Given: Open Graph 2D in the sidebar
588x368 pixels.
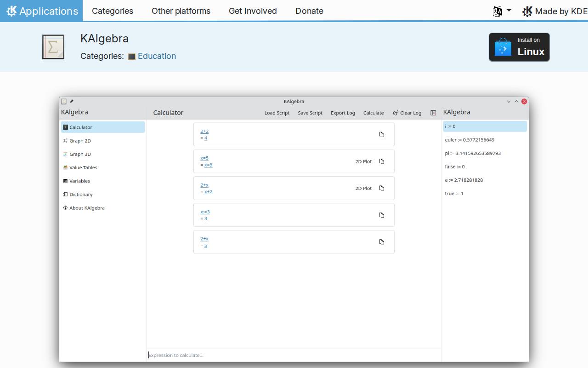Looking at the screenshot, I should click(103, 141).
